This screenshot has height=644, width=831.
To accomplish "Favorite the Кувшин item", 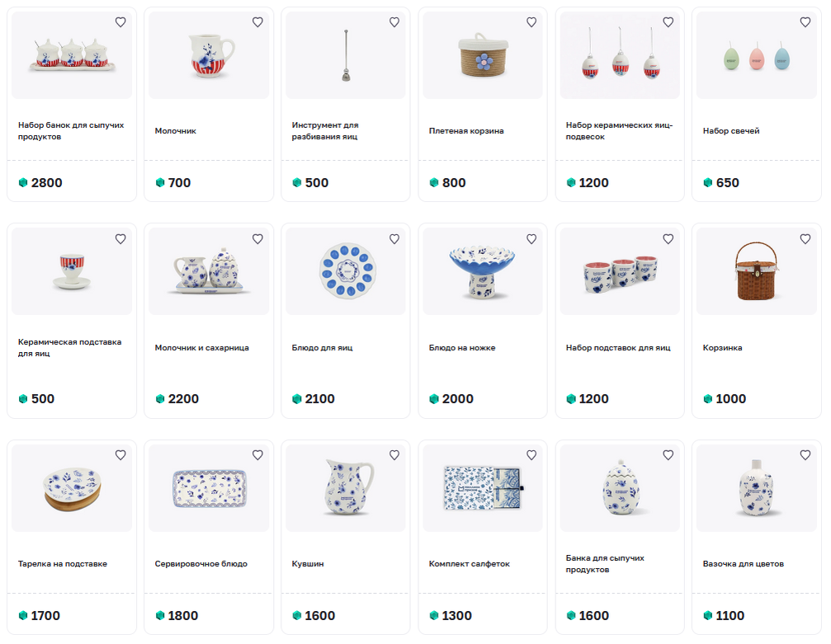I will pyautogui.click(x=394, y=455).
